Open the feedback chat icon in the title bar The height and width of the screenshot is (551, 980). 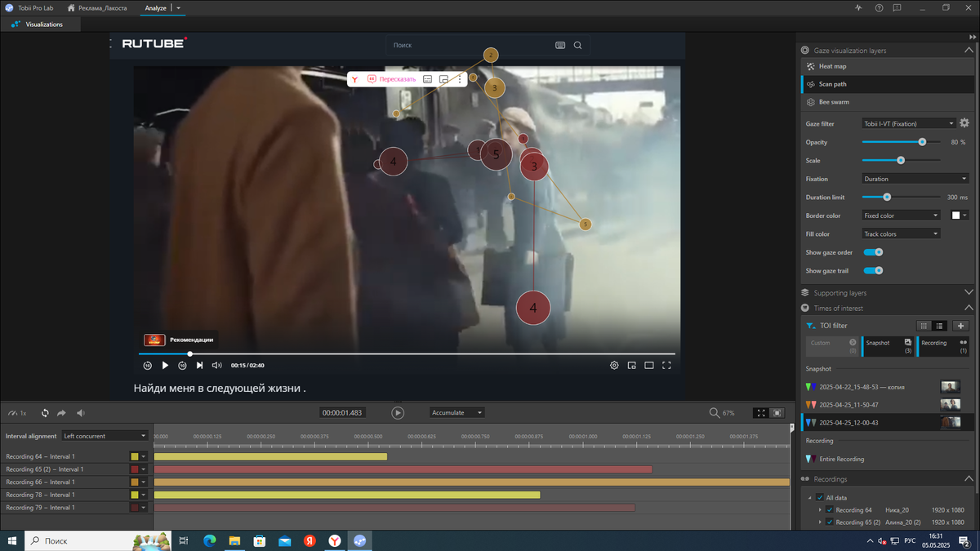897,8
